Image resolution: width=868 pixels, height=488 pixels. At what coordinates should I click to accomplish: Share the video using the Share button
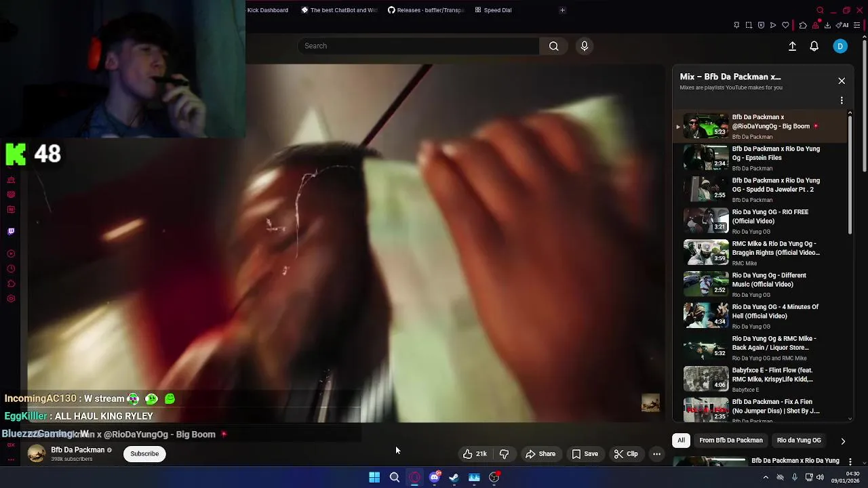540,453
